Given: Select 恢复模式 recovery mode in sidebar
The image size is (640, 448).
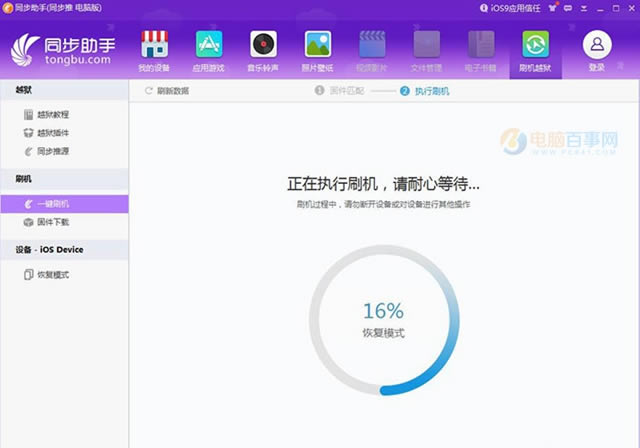Looking at the screenshot, I should pyautogui.click(x=52, y=275).
